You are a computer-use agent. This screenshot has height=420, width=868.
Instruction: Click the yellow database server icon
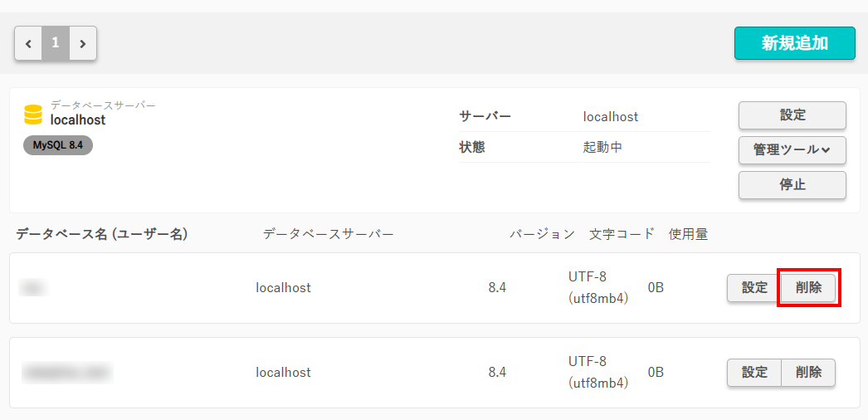point(33,115)
